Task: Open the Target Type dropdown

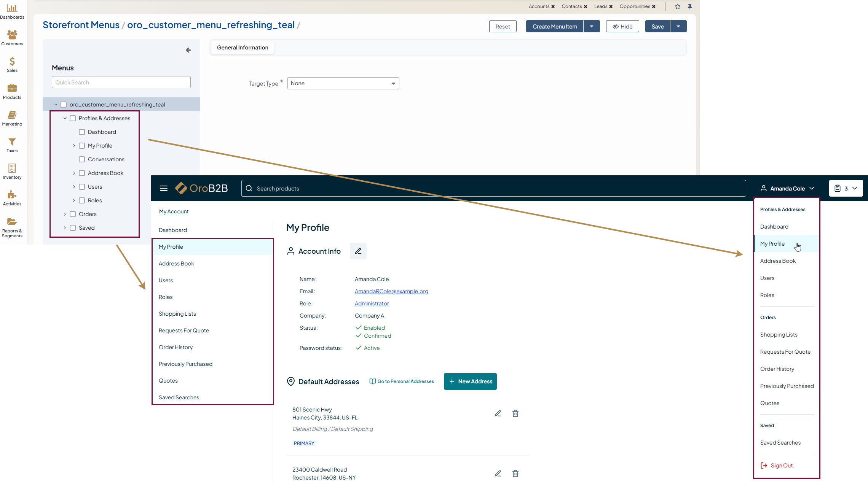Action: click(343, 83)
